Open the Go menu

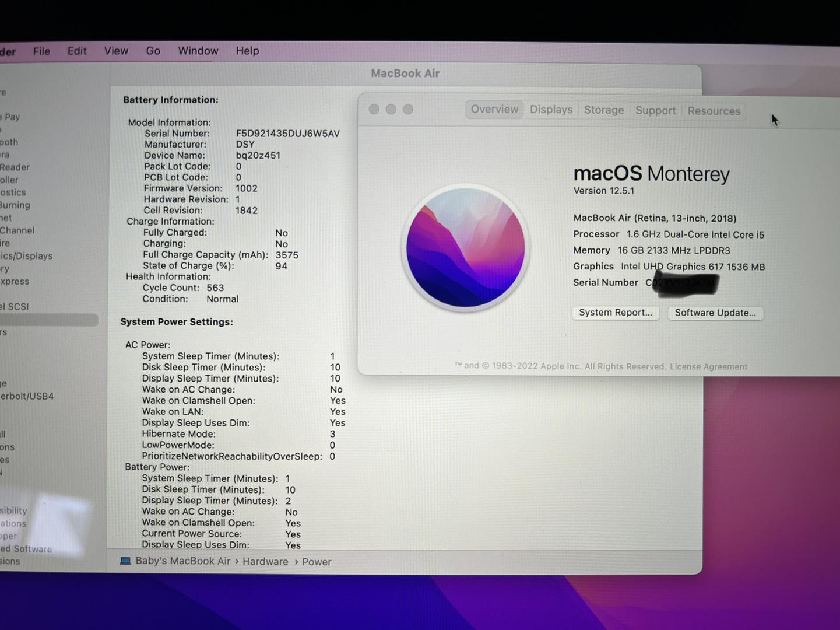pos(153,51)
